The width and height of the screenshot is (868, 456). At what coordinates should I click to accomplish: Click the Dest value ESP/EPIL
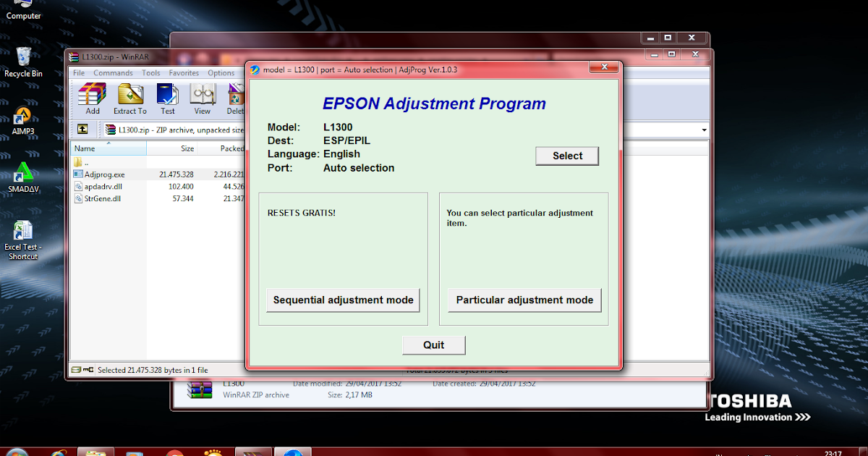(346, 140)
